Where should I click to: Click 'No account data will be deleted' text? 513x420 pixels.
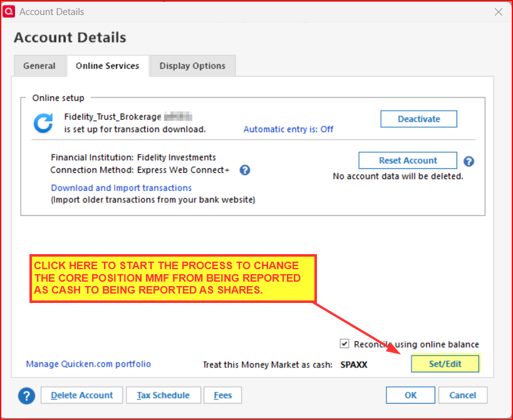398,176
